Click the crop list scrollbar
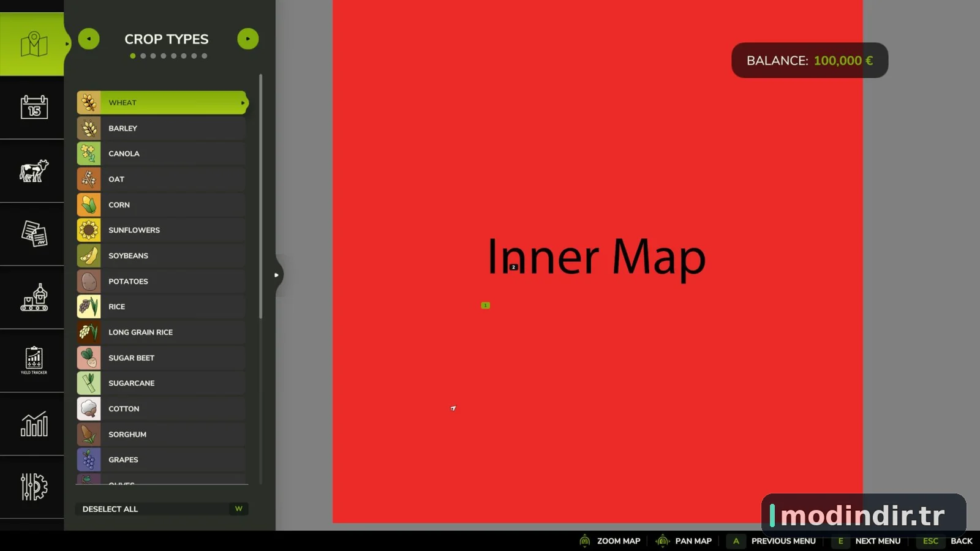The height and width of the screenshot is (551, 980). [261, 196]
